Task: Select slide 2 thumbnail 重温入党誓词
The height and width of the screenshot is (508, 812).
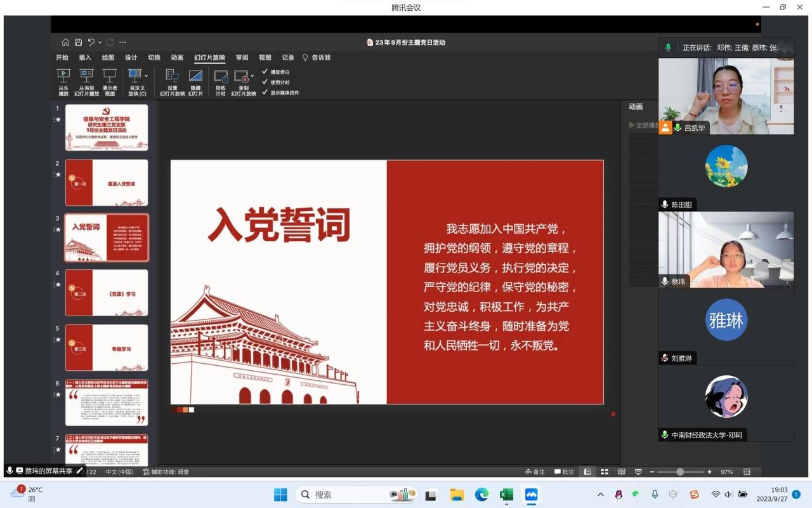Action: (x=107, y=183)
